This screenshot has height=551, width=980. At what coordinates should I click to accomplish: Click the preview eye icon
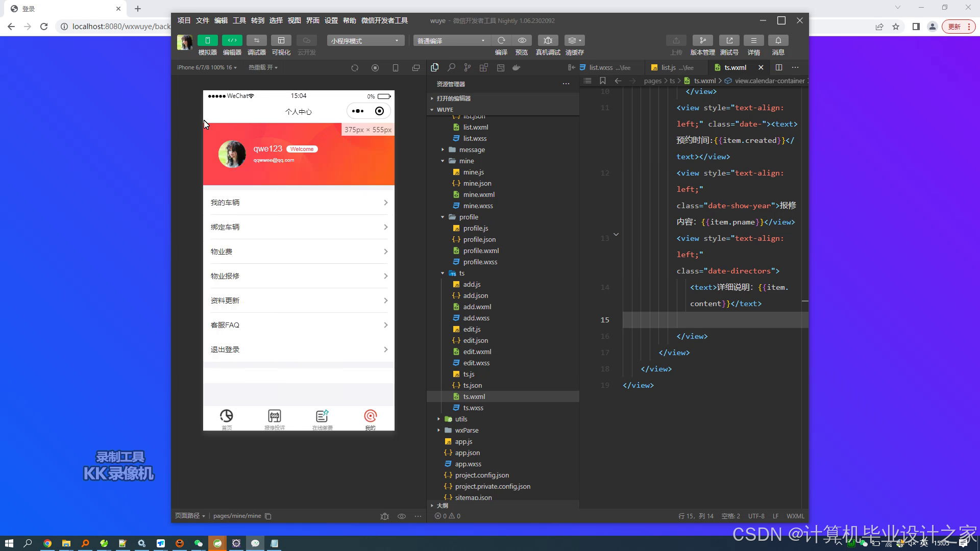[522, 41]
